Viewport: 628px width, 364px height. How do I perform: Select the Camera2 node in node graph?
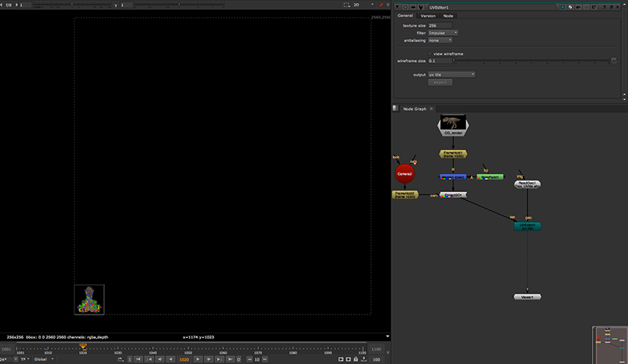pyautogui.click(x=404, y=173)
